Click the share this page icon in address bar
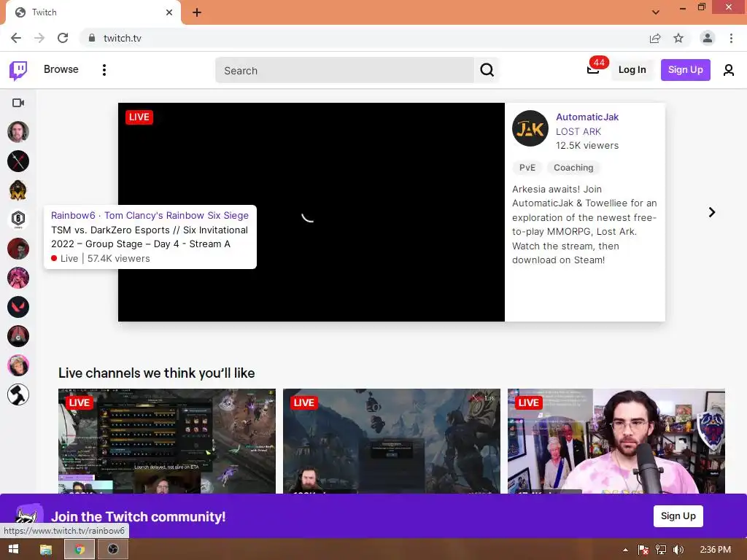This screenshot has width=747, height=560. [x=655, y=38]
